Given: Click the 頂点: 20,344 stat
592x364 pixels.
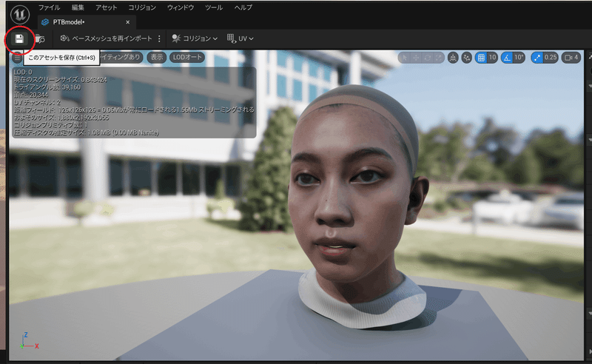Looking at the screenshot, I should [31, 95].
